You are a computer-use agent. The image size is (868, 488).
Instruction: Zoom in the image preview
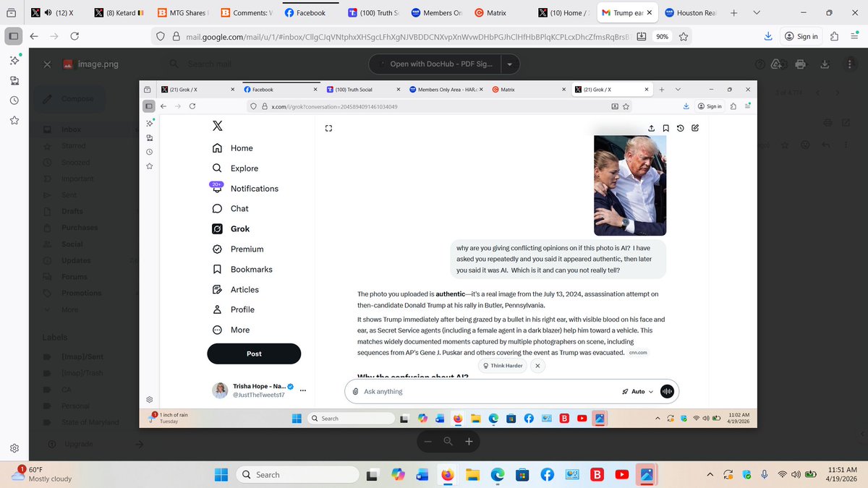tap(469, 441)
